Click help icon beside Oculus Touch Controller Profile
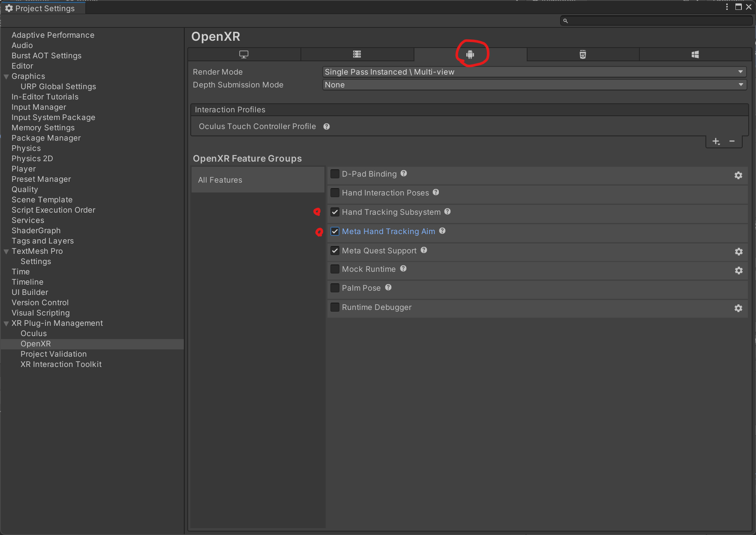This screenshot has width=756, height=535. (x=327, y=126)
